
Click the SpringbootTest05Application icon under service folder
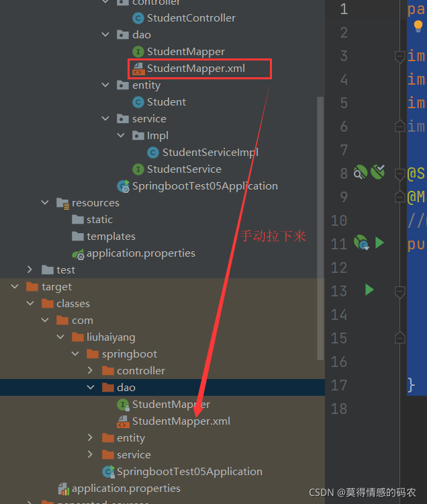pos(124,186)
